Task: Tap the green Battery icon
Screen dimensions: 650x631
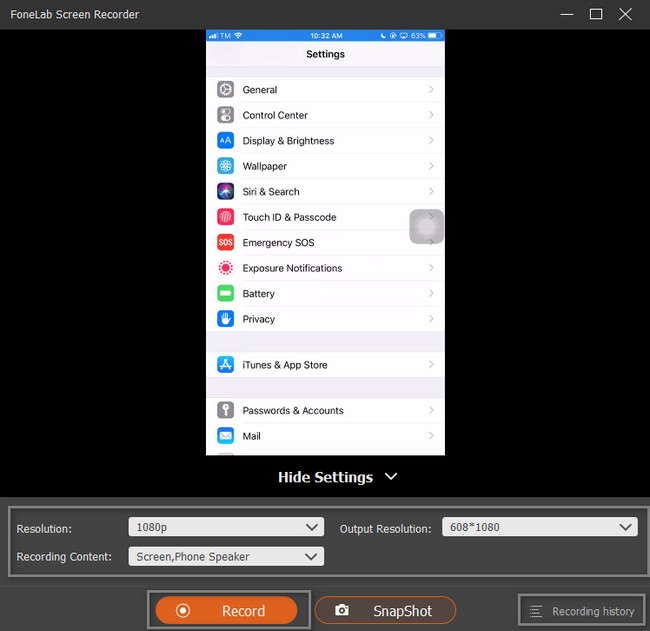Action: [226, 294]
